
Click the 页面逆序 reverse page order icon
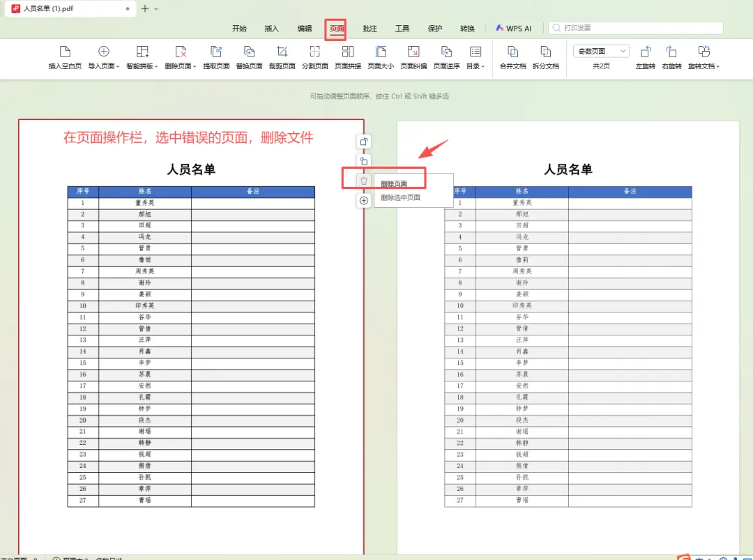(447, 52)
